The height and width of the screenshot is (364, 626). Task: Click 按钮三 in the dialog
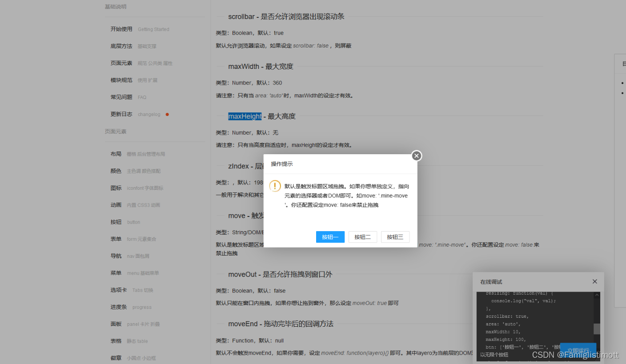point(395,236)
